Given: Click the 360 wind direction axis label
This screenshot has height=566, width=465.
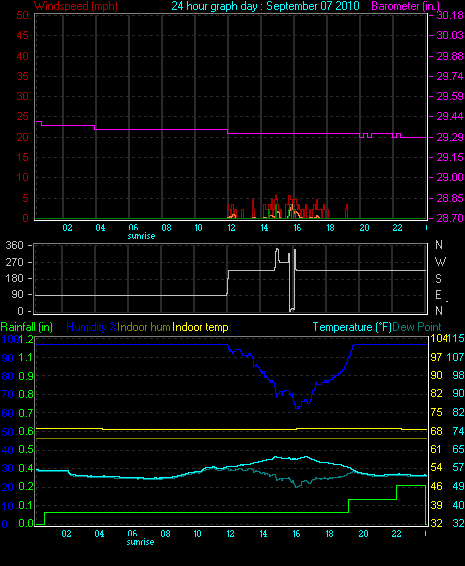Looking at the screenshot, I should (14, 245).
